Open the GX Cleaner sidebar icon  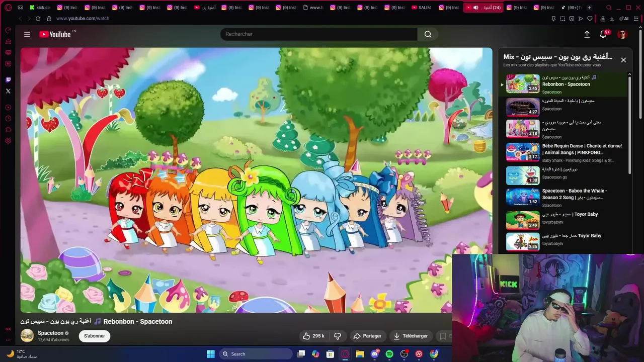[x=8, y=42]
